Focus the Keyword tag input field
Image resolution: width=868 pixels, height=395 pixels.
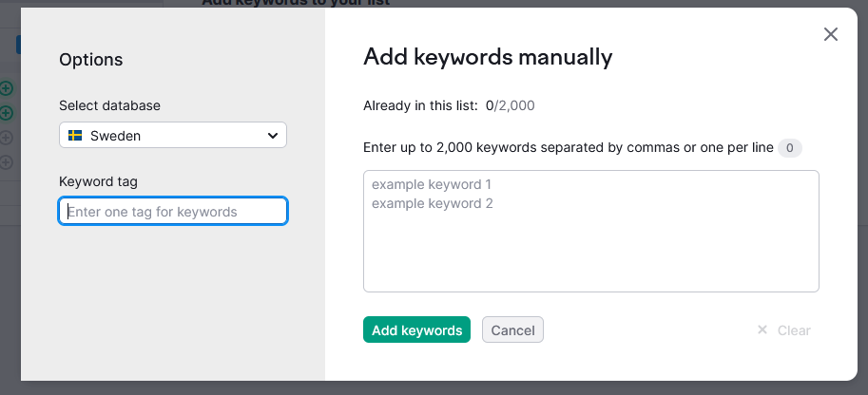173,211
